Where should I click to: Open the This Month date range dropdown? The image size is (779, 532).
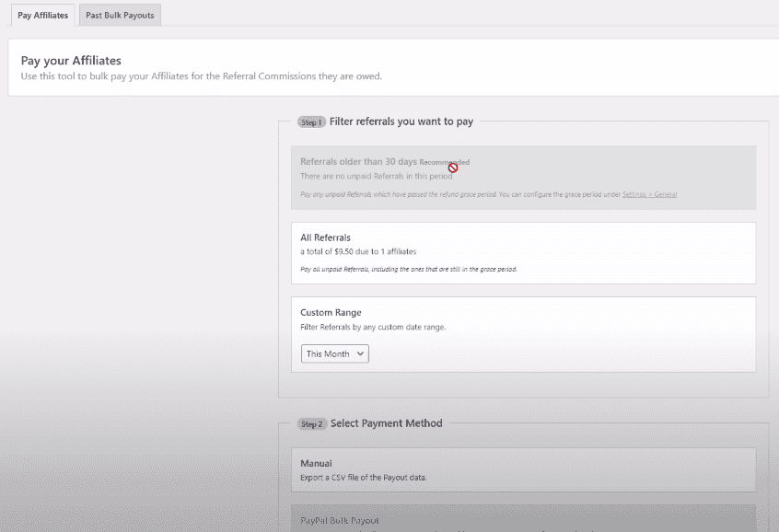click(x=334, y=353)
